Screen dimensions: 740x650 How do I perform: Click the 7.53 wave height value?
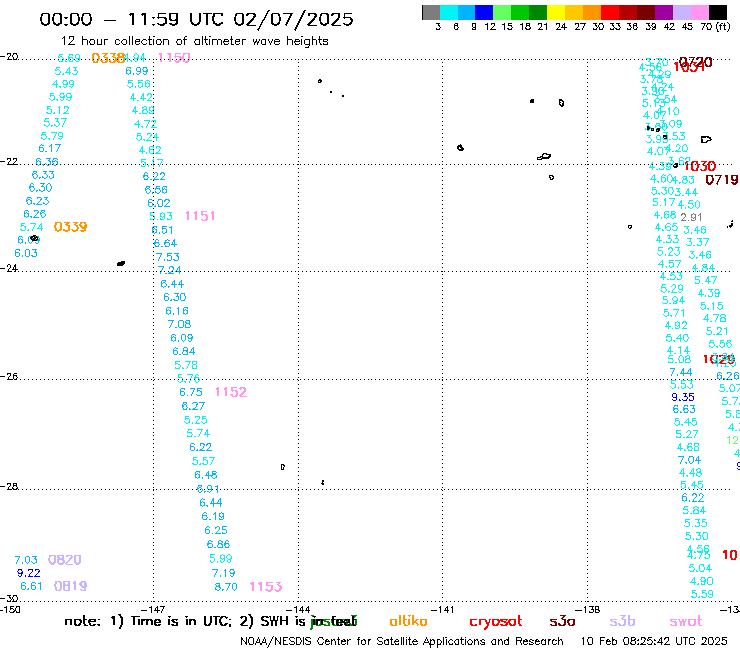168,257
